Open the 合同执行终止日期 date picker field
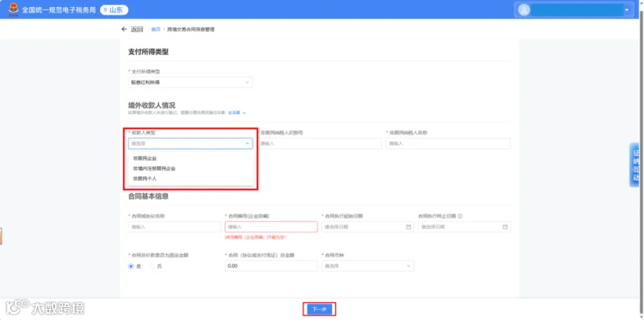644x320 pixels. (x=464, y=227)
